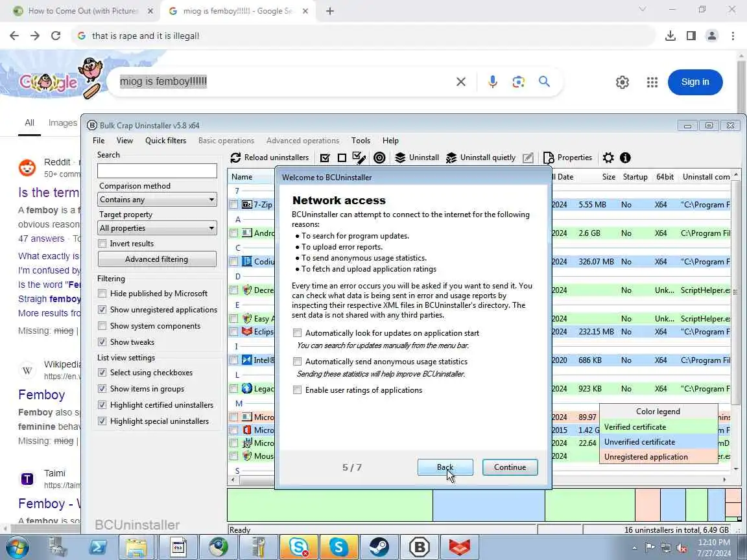747x560 pixels.
Task: Enable automatically send anonymous usage statistics
Action: tap(297, 362)
